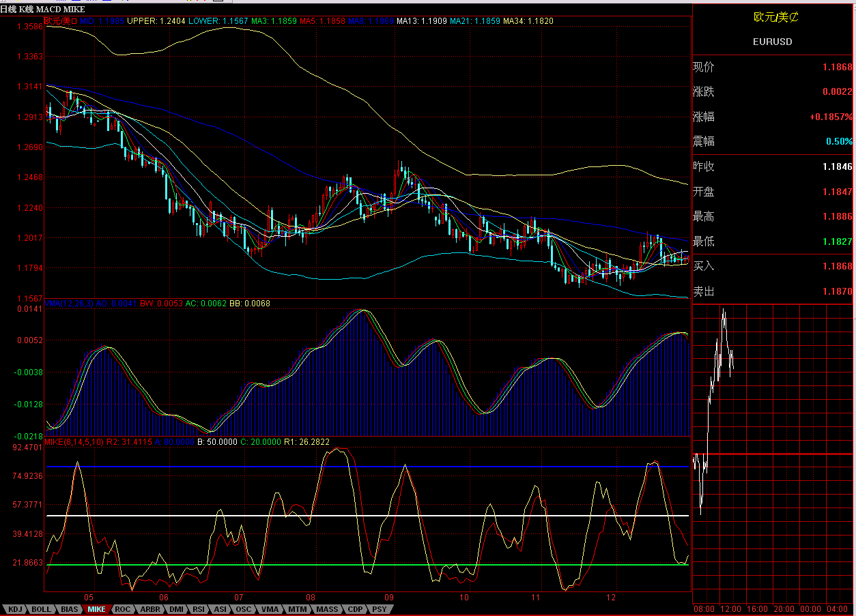
Task: Click month 09 on the date axis
Action: click(389, 597)
